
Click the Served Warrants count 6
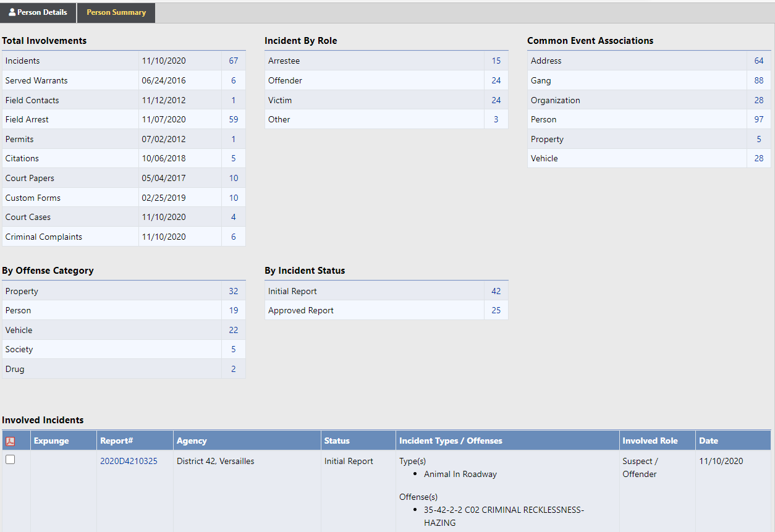tap(233, 80)
